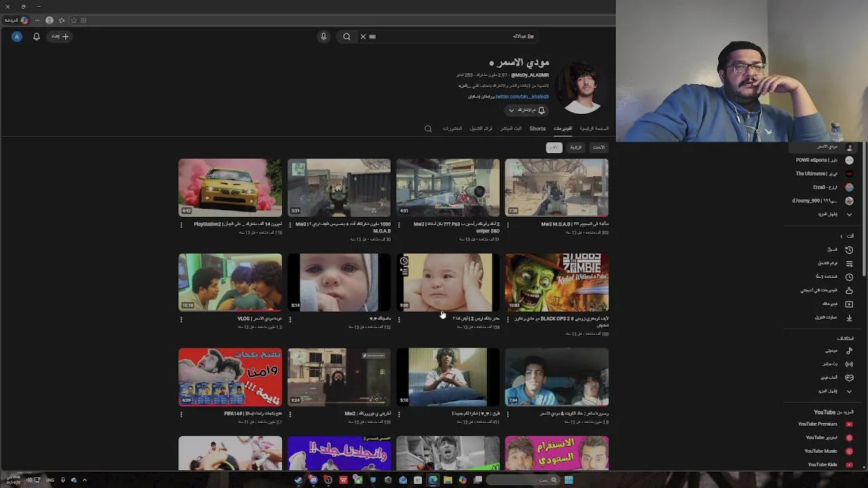
Task: Open Playlists icon in sidebar
Action: tap(849, 263)
